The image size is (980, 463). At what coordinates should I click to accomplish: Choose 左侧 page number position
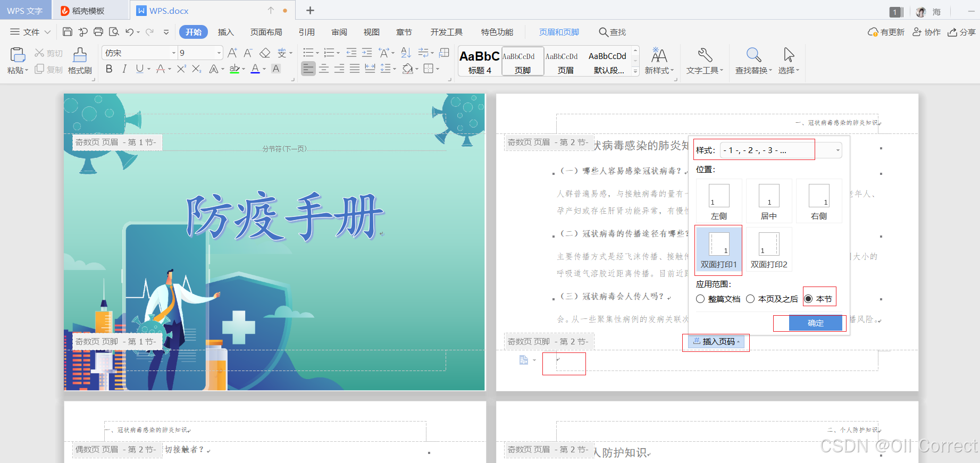tap(719, 201)
